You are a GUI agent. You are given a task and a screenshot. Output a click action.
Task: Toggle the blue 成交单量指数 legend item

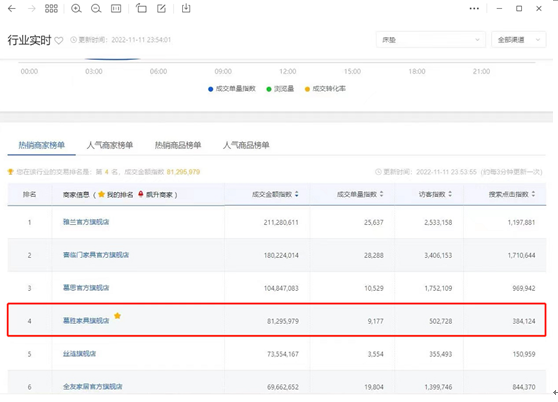(x=232, y=89)
